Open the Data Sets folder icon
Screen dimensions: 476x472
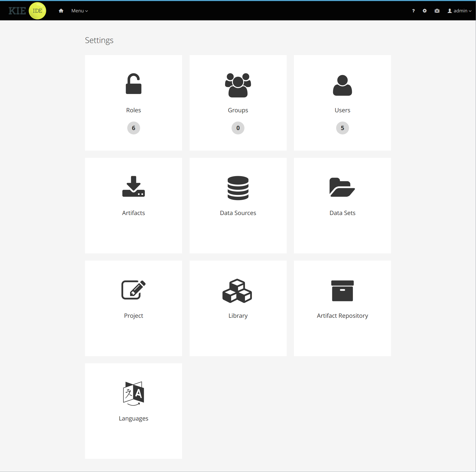point(342,187)
